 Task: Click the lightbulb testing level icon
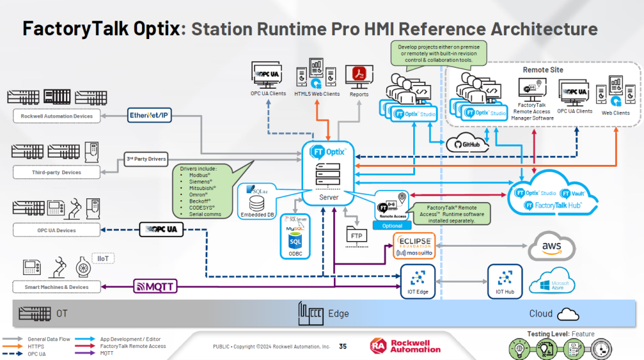coord(519,349)
